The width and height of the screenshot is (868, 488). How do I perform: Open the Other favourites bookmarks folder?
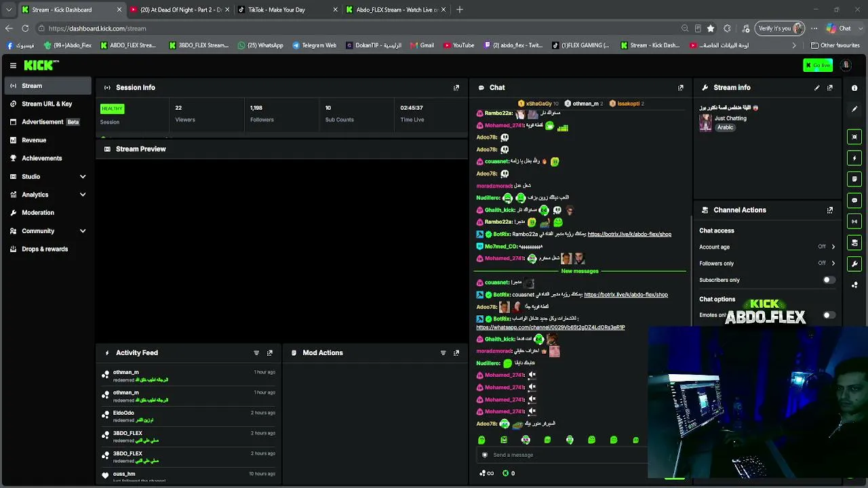pyautogui.click(x=835, y=45)
